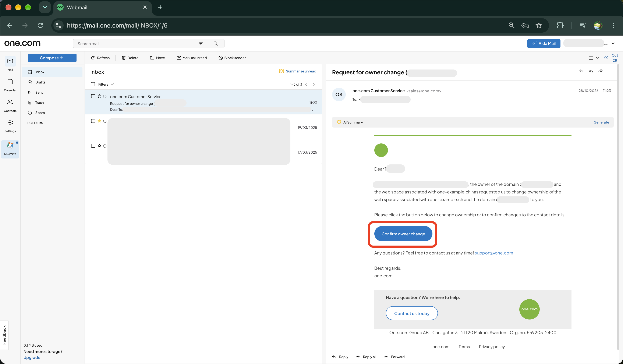
Task: Open the Inbox folder
Action: [x=52, y=72]
